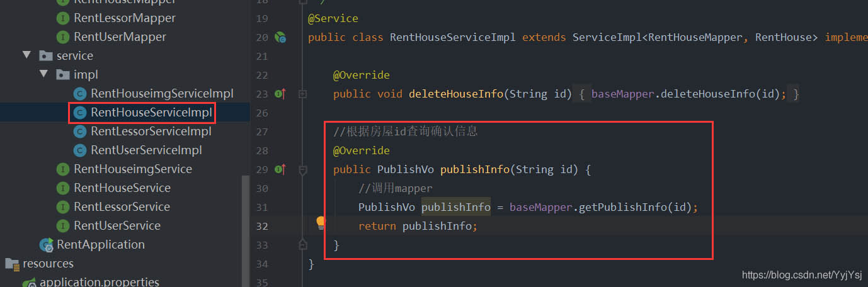Click publishInfo method name on line 29
The image size is (868, 287).
pyautogui.click(x=475, y=169)
